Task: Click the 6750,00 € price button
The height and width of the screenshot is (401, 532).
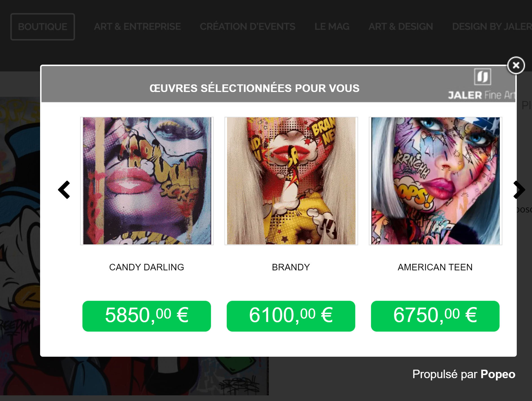Action: click(x=435, y=316)
